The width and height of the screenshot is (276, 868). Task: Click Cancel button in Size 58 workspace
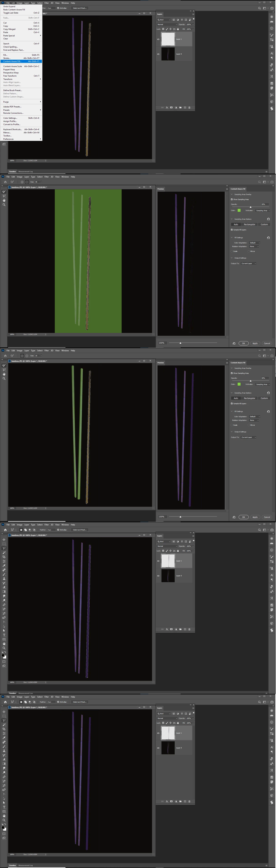(x=267, y=343)
